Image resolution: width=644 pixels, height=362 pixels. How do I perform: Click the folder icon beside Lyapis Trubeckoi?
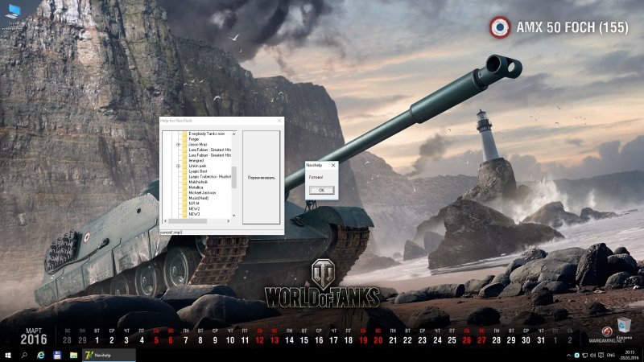(x=184, y=176)
